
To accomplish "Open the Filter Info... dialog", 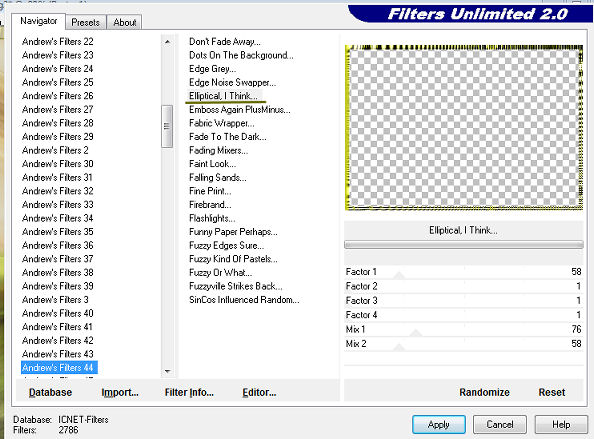I will tap(189, 392).
